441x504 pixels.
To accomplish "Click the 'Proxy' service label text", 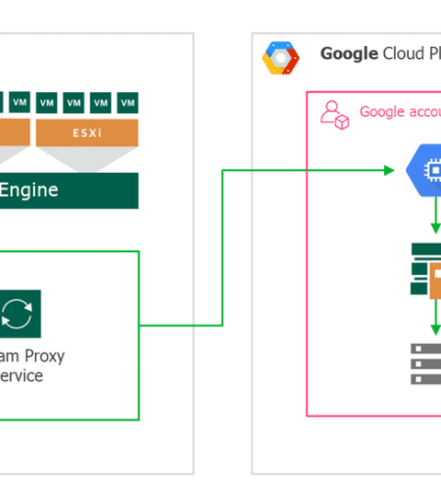I will [x=45, y=356].
